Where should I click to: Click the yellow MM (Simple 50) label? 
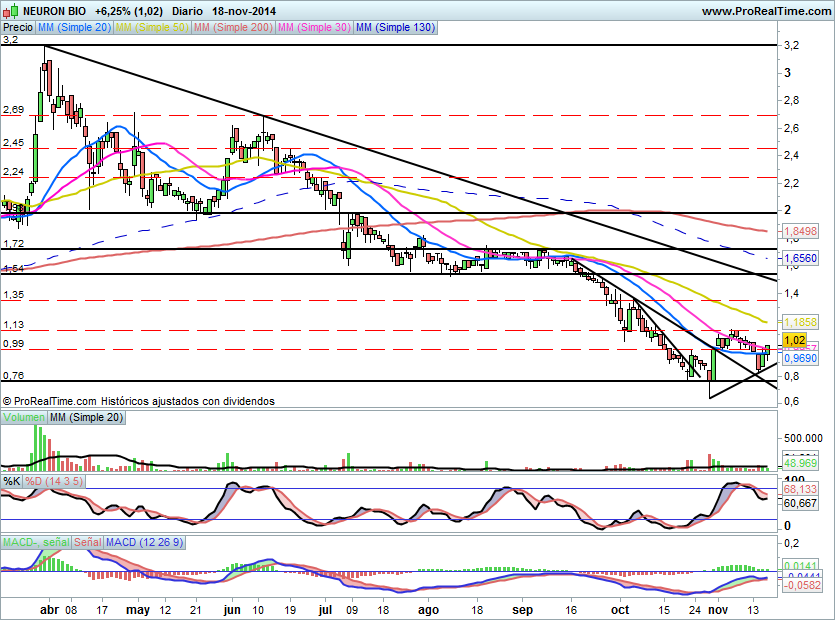151,28
